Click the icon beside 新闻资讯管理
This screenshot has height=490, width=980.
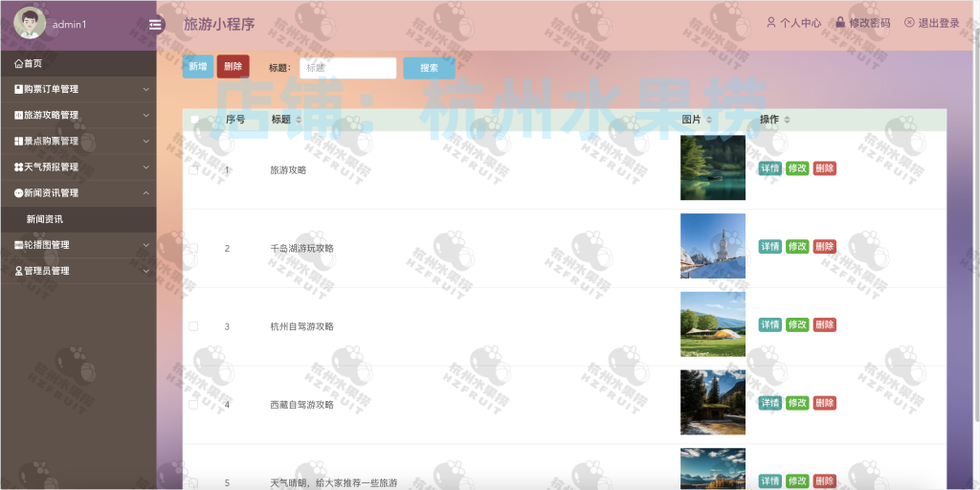[18, 193]
